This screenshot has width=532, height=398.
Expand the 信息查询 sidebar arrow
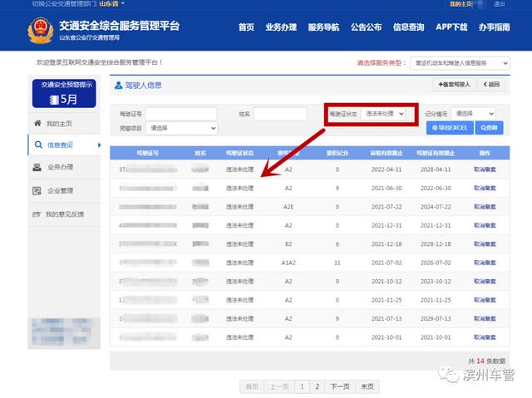[99, 145]
